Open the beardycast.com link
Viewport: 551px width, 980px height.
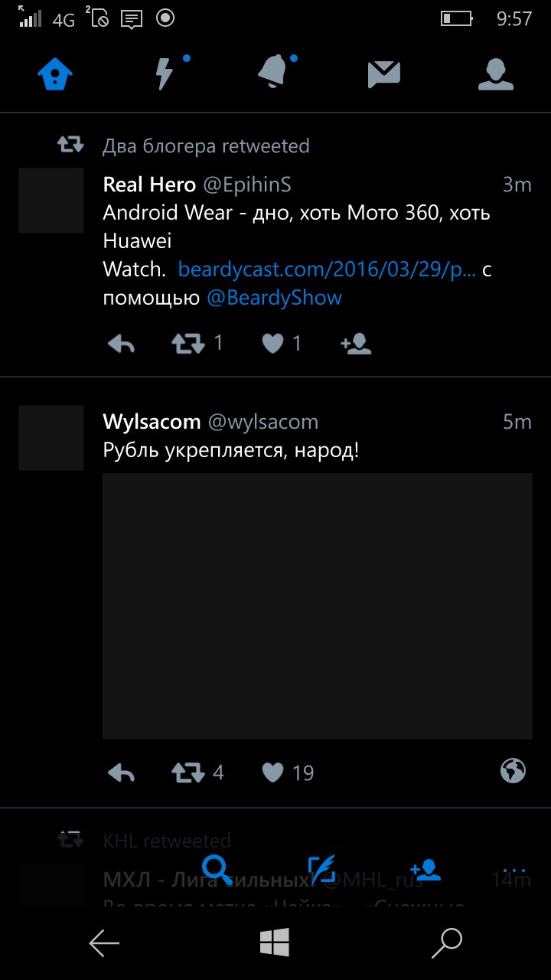[x=327, y=269]
